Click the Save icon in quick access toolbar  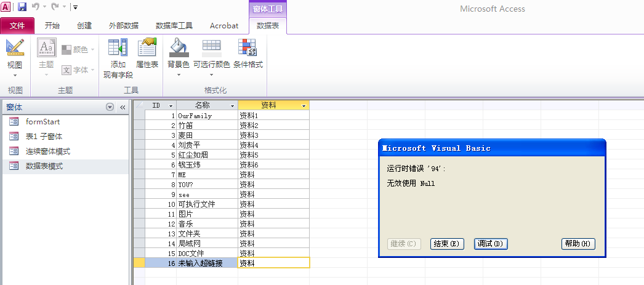[22, 7]
